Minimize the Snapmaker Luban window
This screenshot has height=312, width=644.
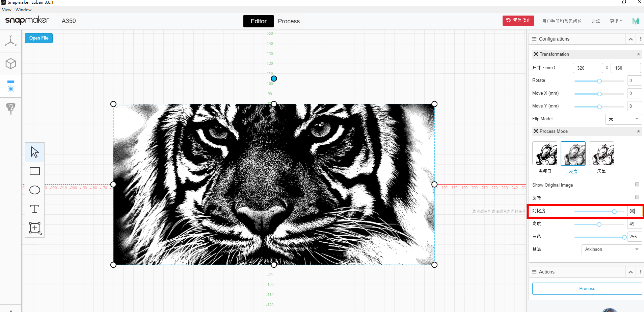pos(609,2)
